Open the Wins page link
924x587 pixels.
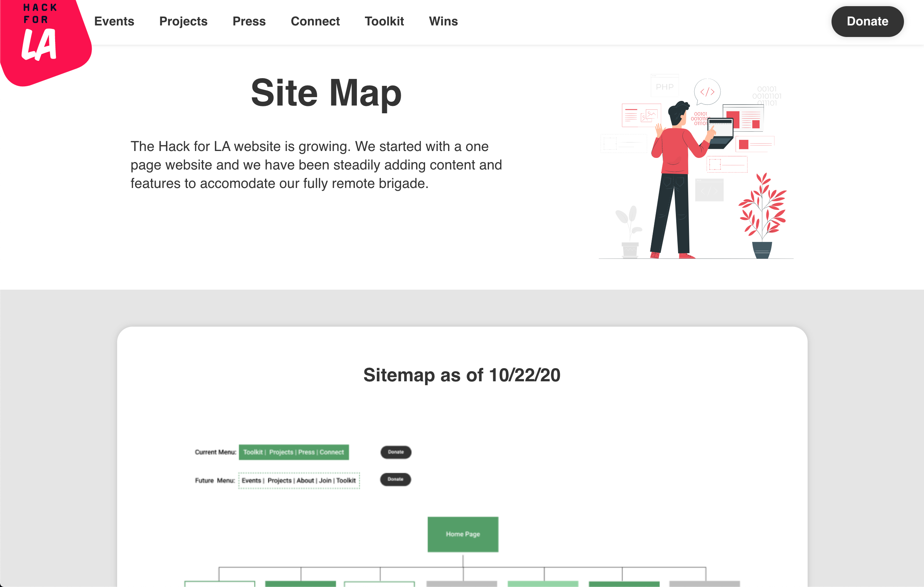pos(443,21)
